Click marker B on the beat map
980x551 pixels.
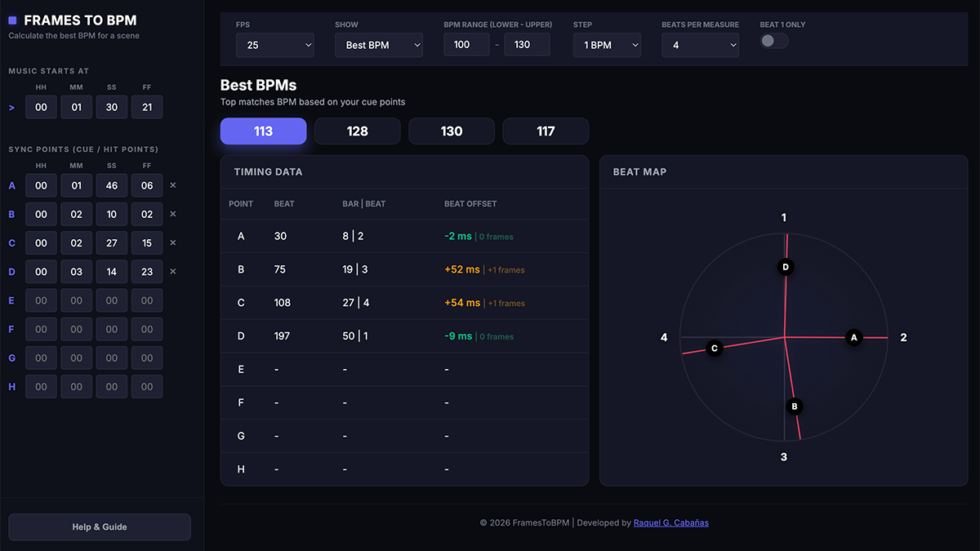coord(794,407)
